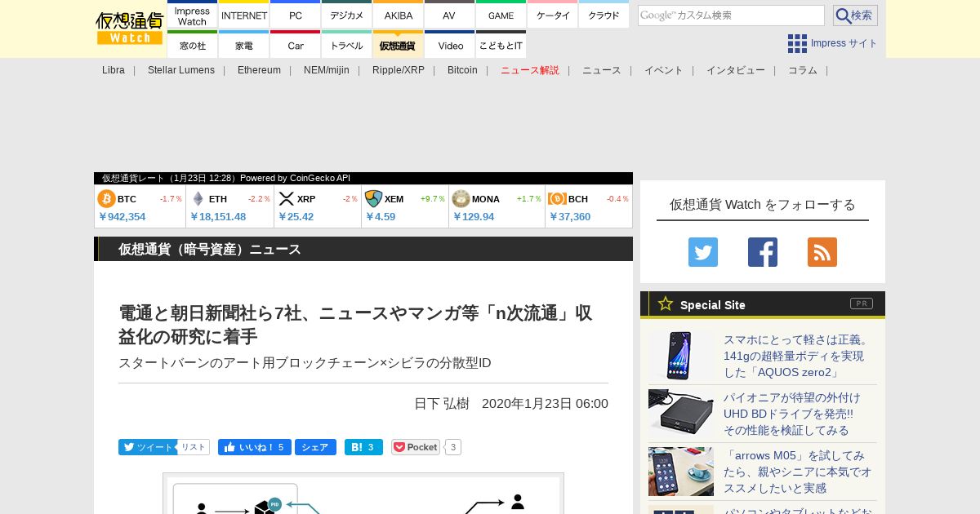The image size is (980, 514).
Task: Open the AQUOS zero2 phone thumbnail
Action: (681, 356)
